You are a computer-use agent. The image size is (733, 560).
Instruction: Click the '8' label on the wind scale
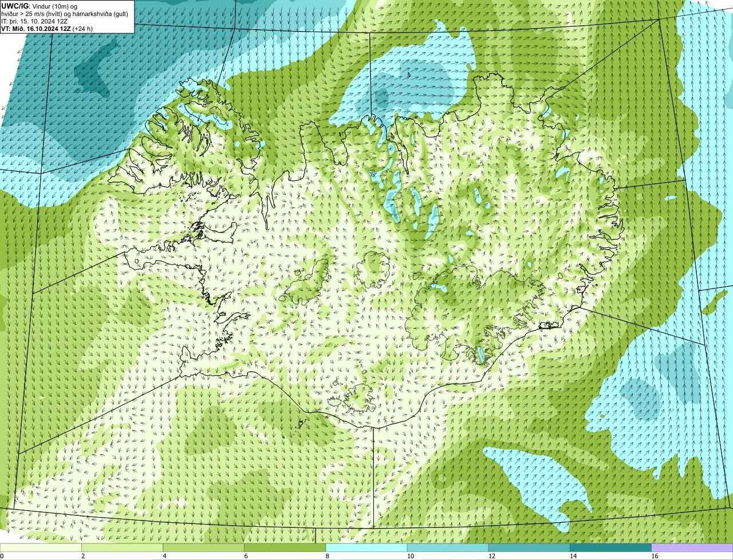pyautogui.click(x=328, y=556)
